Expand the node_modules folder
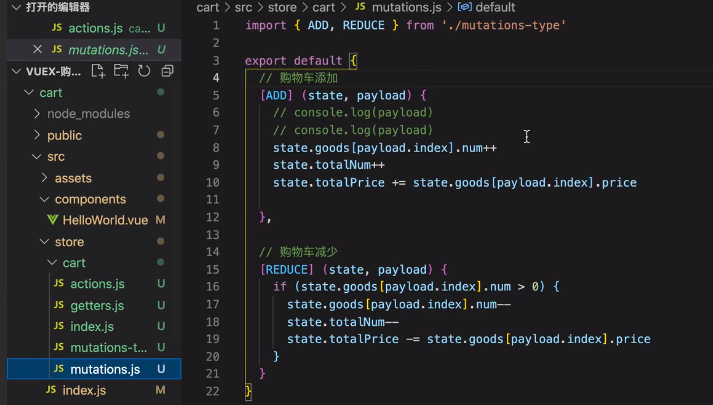 (x=37, y=113)
